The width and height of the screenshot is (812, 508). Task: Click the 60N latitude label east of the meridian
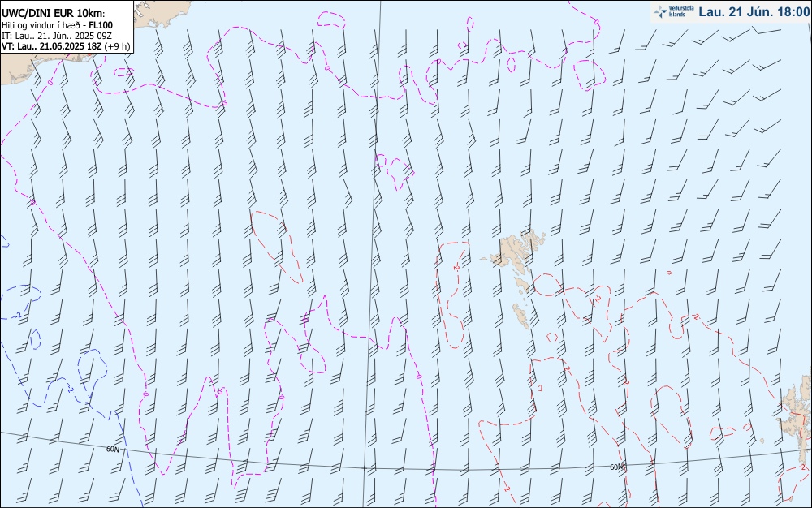click(616, 467)
